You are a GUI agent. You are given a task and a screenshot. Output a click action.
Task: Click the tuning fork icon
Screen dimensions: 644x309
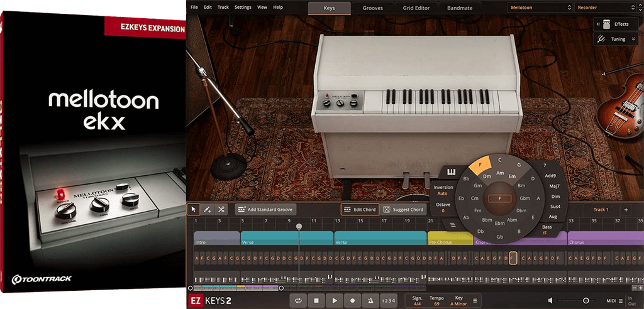(601, 40)
